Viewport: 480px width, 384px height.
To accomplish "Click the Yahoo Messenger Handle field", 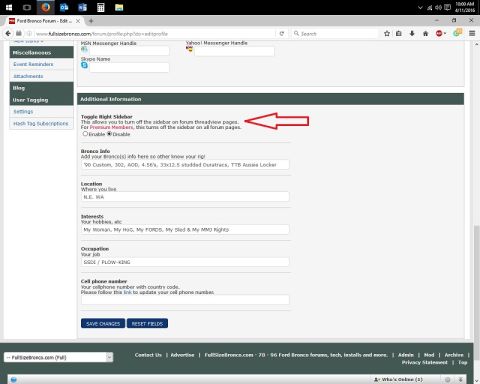I will pos(234,51).
